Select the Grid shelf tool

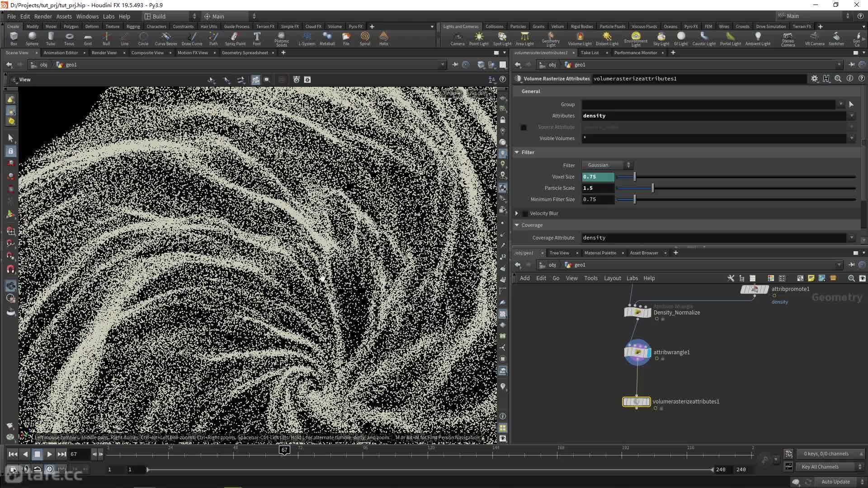click(88, 39)
